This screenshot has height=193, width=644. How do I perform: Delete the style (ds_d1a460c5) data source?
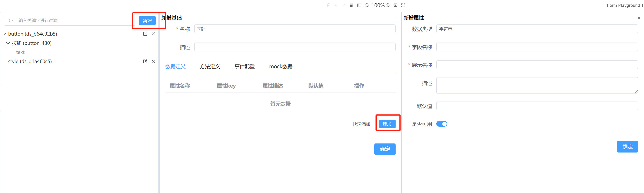point(154,61)
